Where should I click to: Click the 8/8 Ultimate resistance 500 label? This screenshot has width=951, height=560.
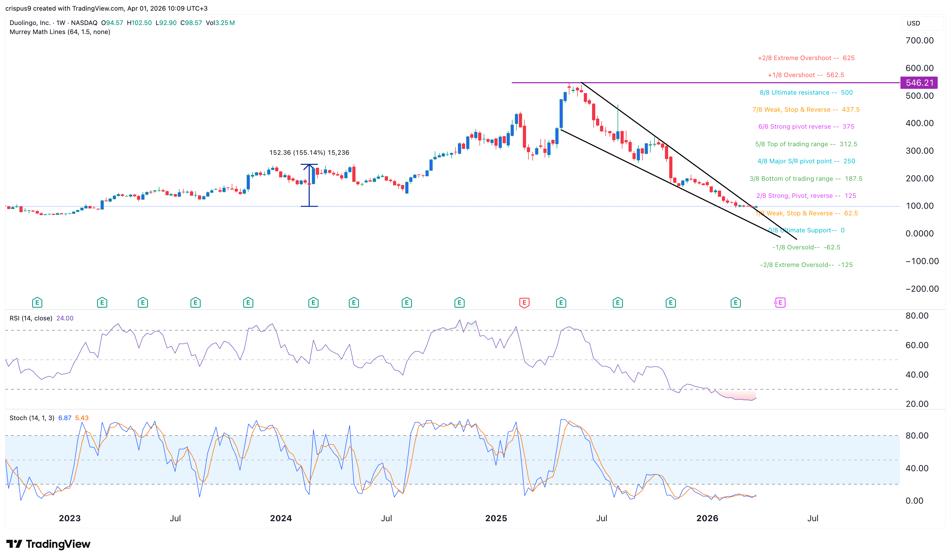806,93
